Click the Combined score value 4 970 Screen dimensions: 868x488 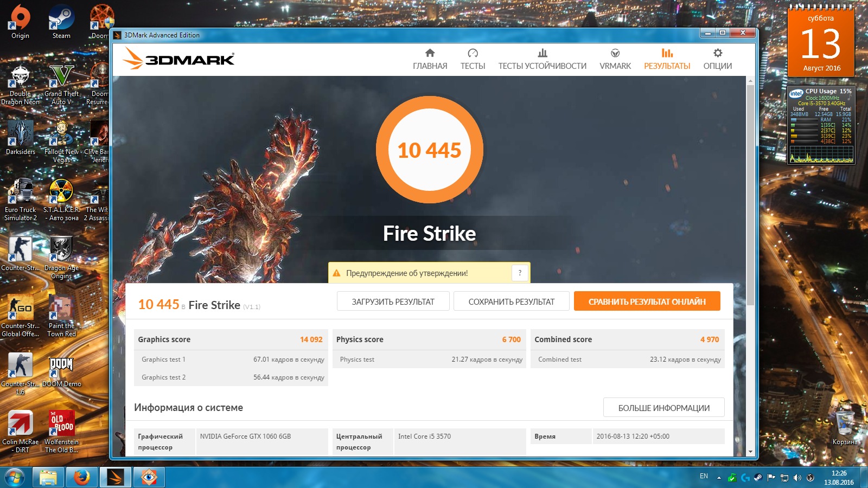tap(710, 339)
